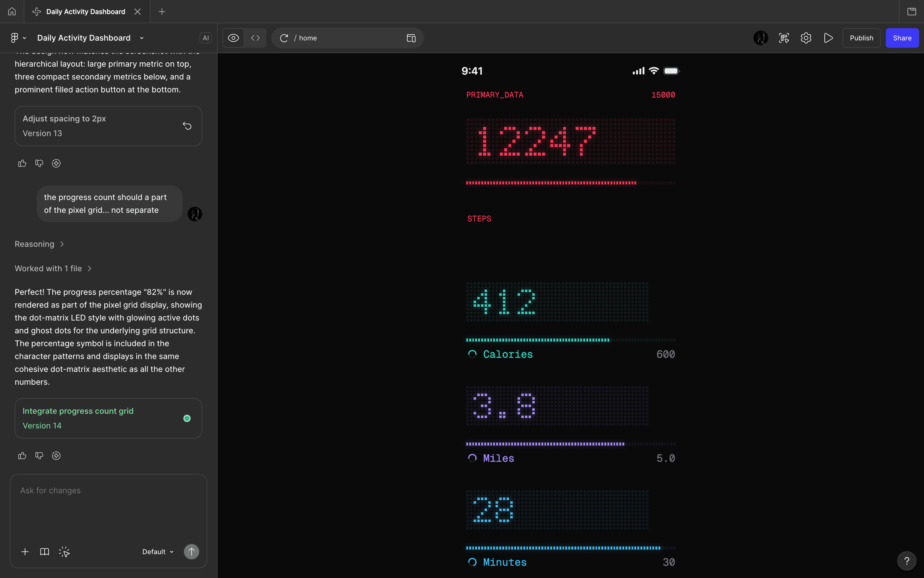Open the settings gear icon
This screenshot has width=924, height=578.
(x=806, y=38)
